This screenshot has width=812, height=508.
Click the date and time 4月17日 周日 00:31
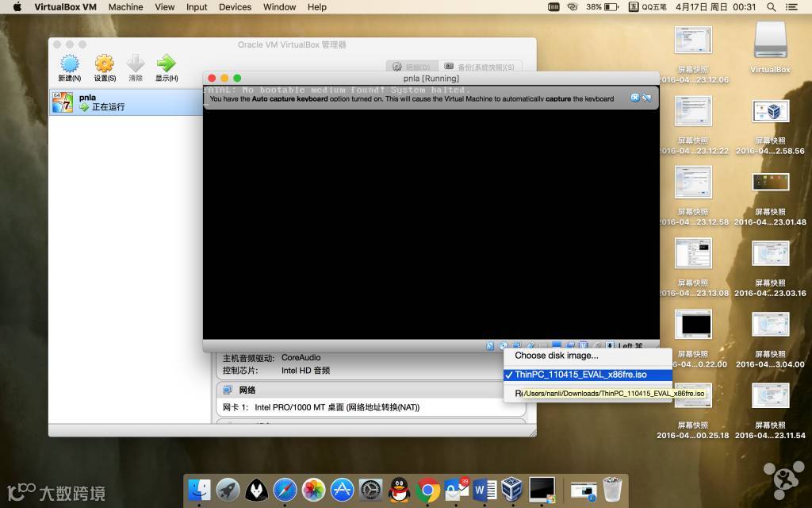point(716,6)
